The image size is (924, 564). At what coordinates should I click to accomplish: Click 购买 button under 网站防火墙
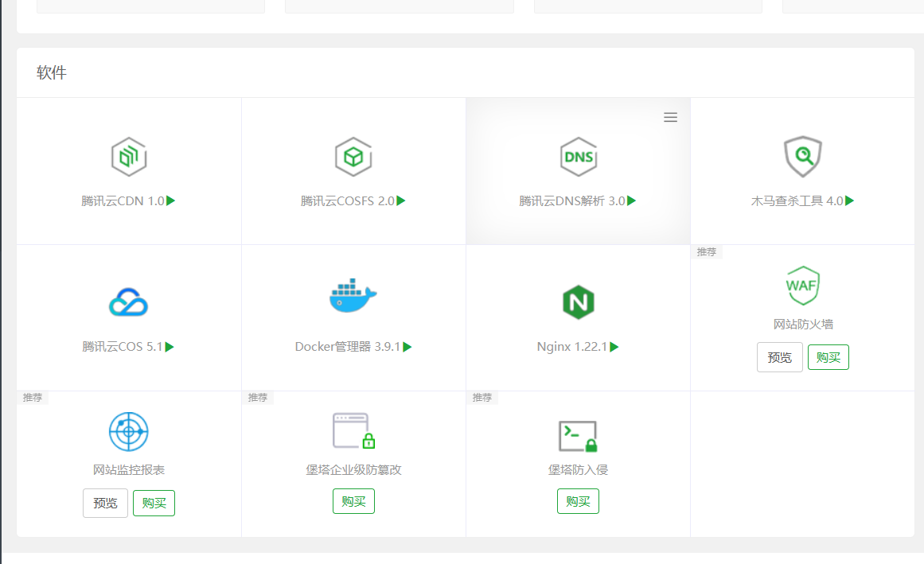(x=828, y=357)
